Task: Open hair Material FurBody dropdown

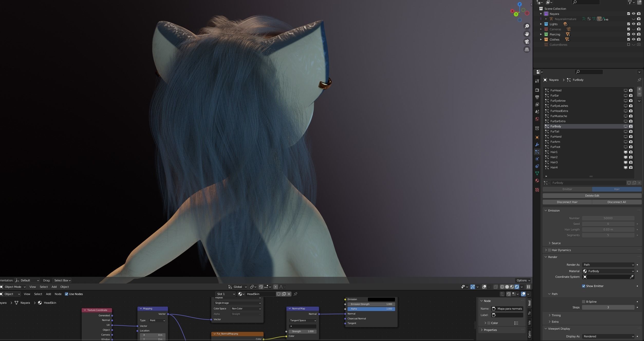Action: click(608, 271)
